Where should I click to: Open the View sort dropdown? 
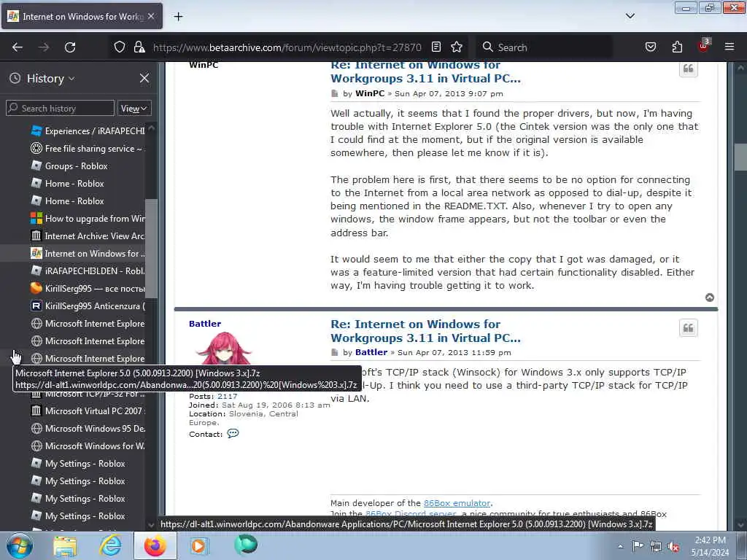(134, 109)
